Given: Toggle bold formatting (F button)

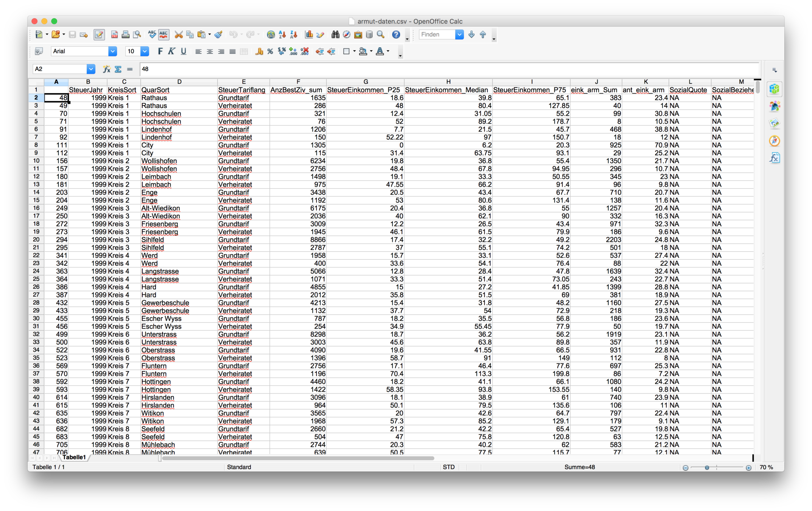Looking at the screenshot, I should 160,51.
